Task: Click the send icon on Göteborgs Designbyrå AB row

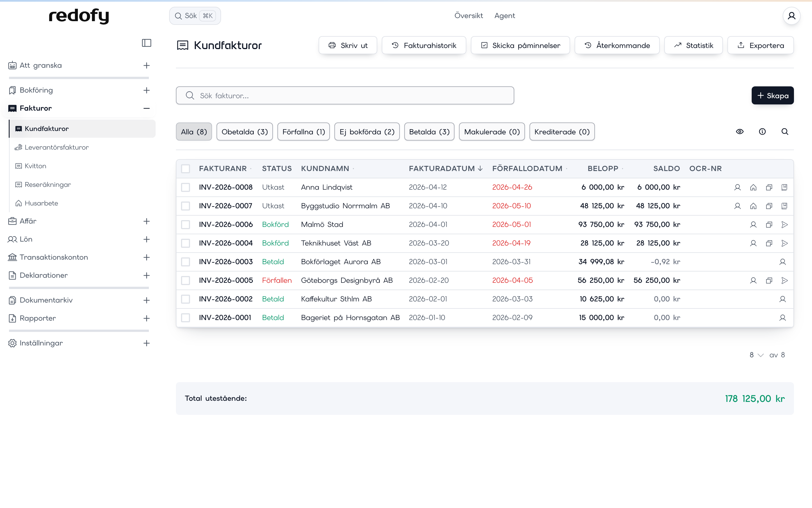Action: click(784, 281)
